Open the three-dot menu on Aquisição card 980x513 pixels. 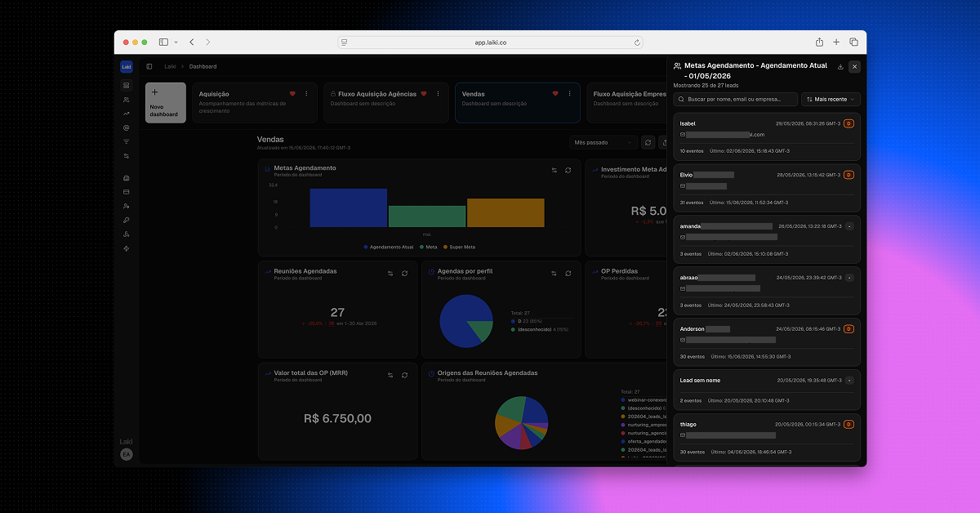click(307, 94)
